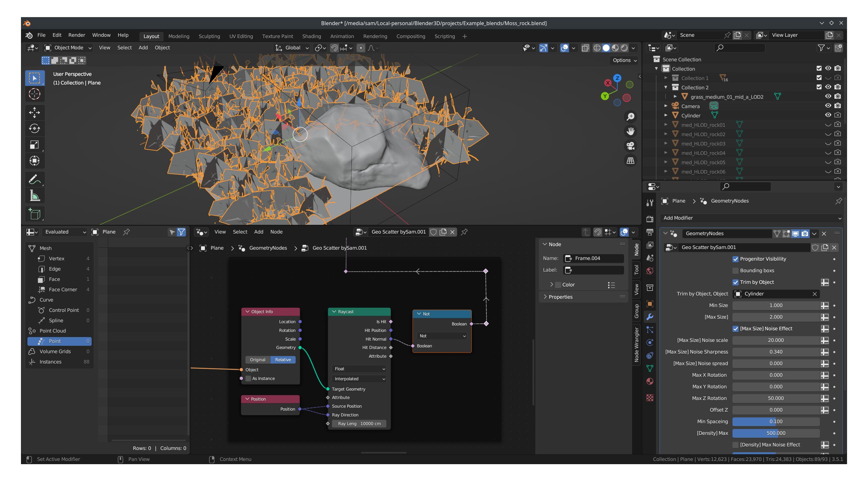Toggle Progenitor Visibility checkbox
Viewport: 868px width, 489px height.
coord(736,259)
